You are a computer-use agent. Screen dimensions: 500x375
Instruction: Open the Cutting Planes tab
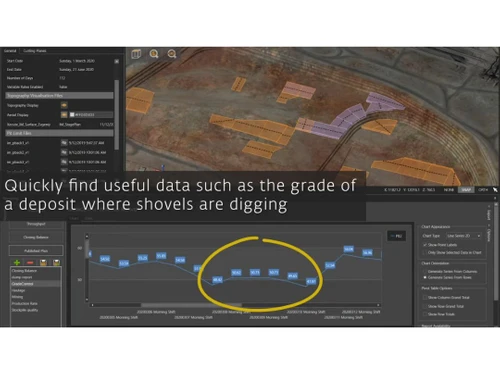[35, 51]
